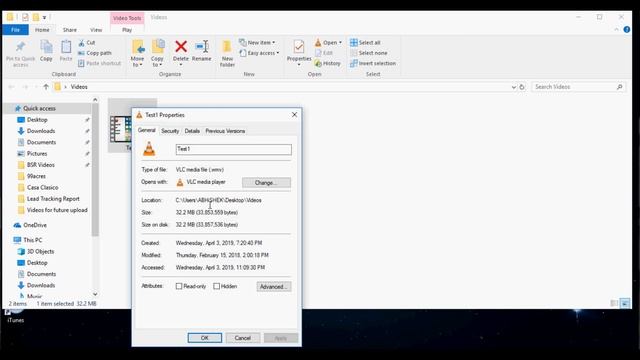The width and height of the screenshot is (640, 360).
Task: Collapse the ribbon with chevron
Action: tap(616, 29)
